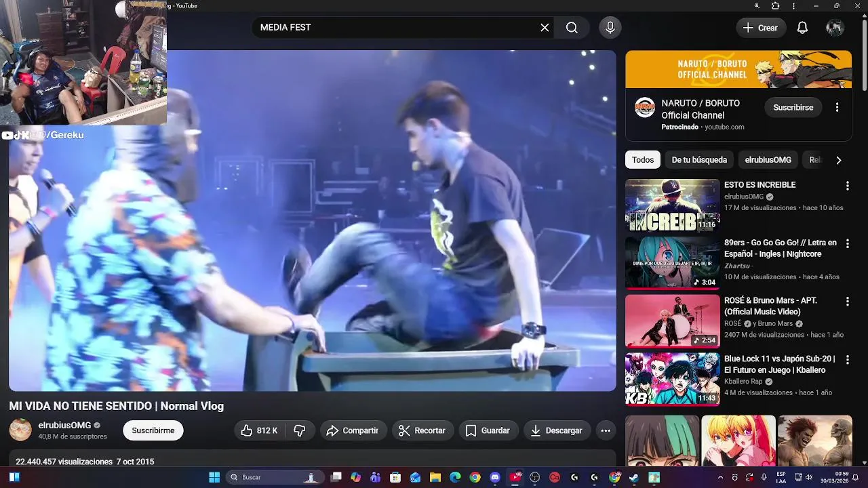Open YouTube notifications bell
Viewport: 868px width, 488px height.
pos(802,28)
